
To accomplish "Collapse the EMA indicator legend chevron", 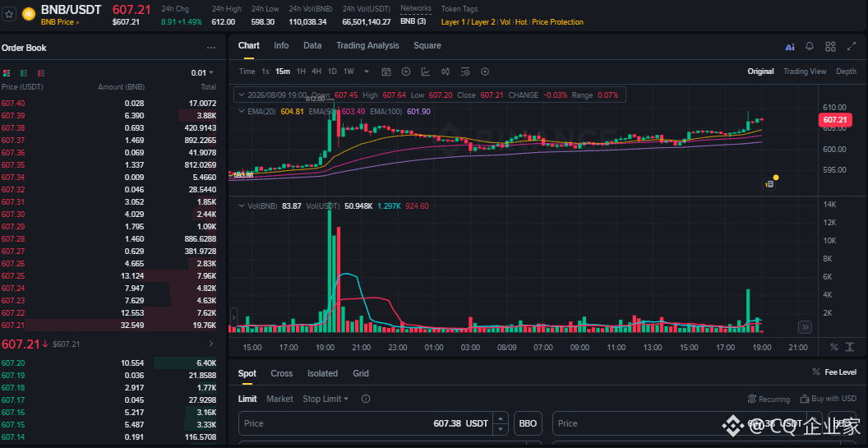I will (x=242, y=111).
